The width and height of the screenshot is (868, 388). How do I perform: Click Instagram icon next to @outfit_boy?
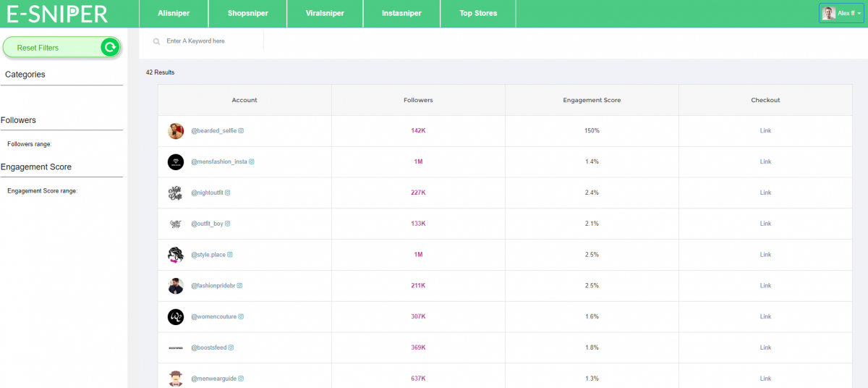pyautogui.click(x=227, y=224)
